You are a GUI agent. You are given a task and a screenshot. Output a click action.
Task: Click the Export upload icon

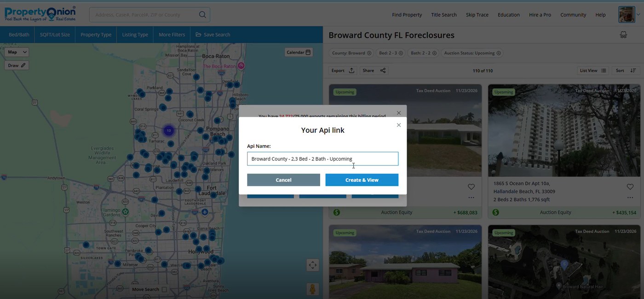point(351,70)
